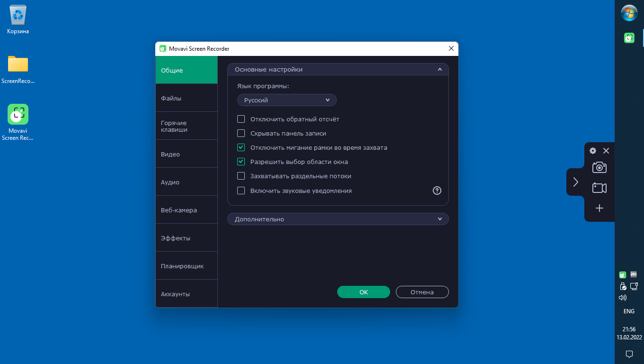This screenshot has width=644, height=364.
Task: Open the Windows Start orb
Action: tap(629, 13)
